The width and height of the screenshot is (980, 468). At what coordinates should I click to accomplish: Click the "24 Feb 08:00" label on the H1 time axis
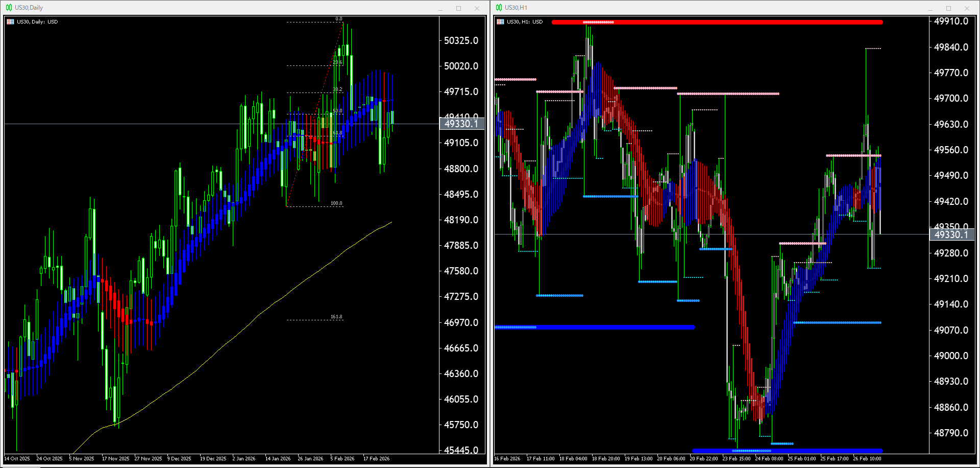(x=769, y=459)
